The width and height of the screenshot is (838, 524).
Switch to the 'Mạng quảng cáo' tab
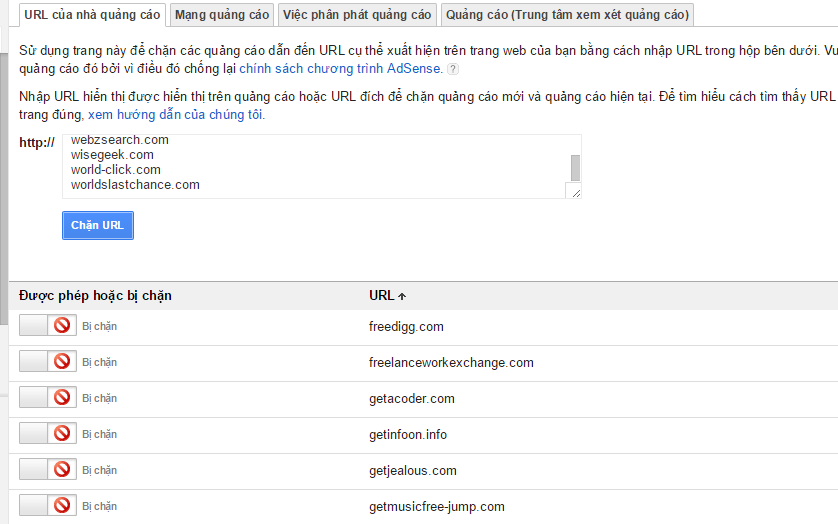(x=222, y=15)
